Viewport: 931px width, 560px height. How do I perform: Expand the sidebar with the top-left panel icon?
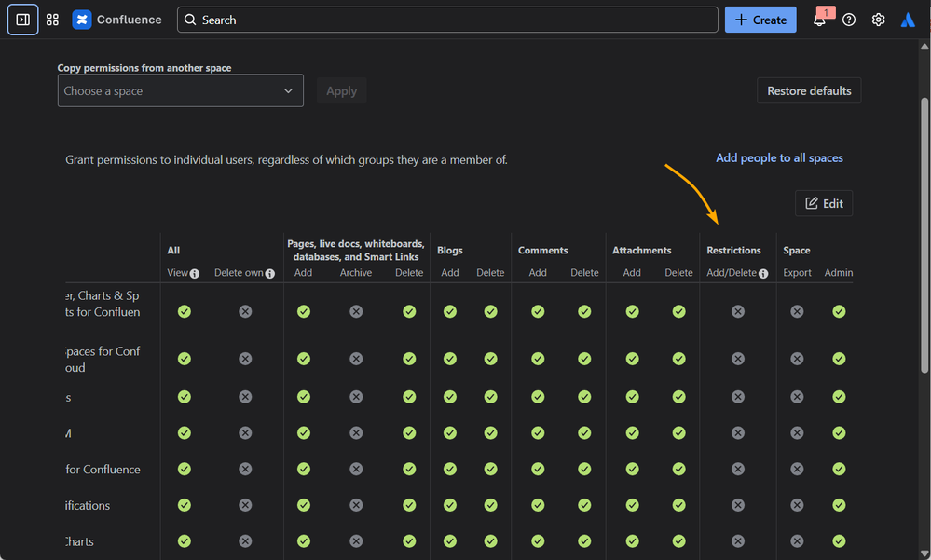pos(22,20)
